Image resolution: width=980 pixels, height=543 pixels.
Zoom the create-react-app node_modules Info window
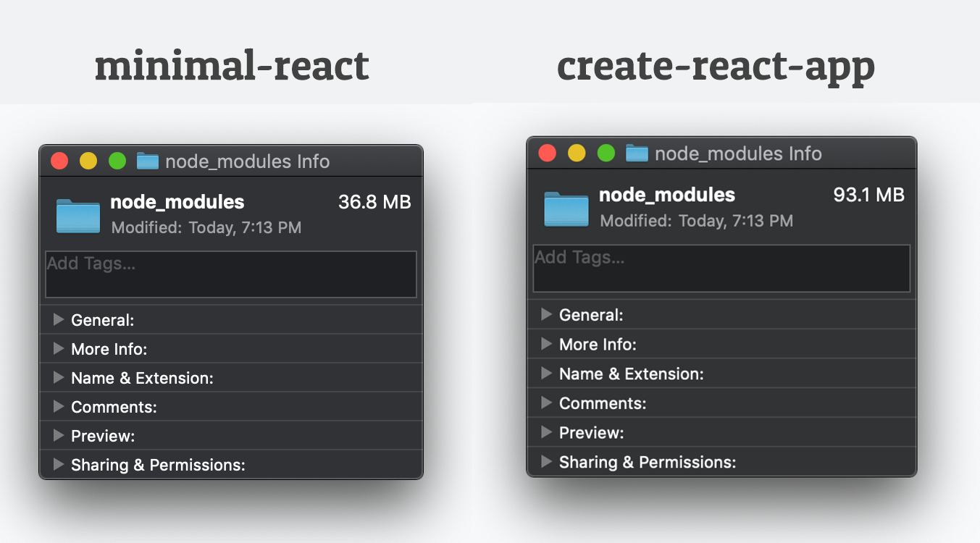tap(606, 153)
